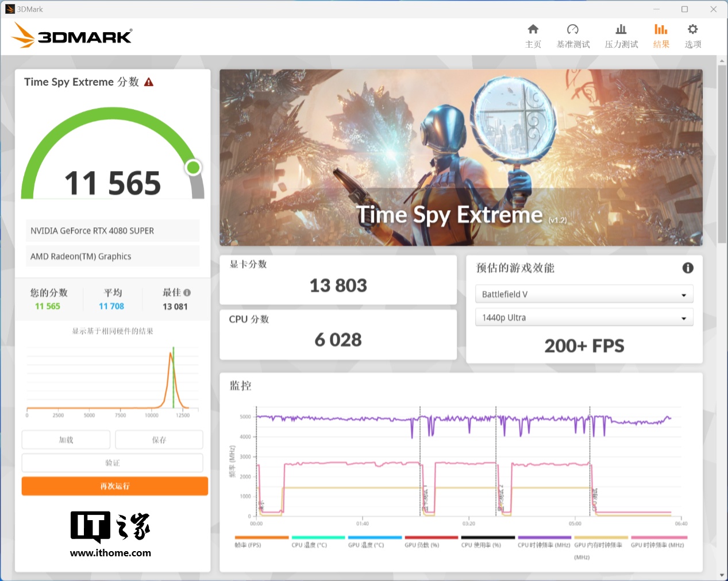The height and width of the screenshot is (581, 728).
Task: Click the info icon in 预估的游戏效能 panel
Action: point(688,268)
